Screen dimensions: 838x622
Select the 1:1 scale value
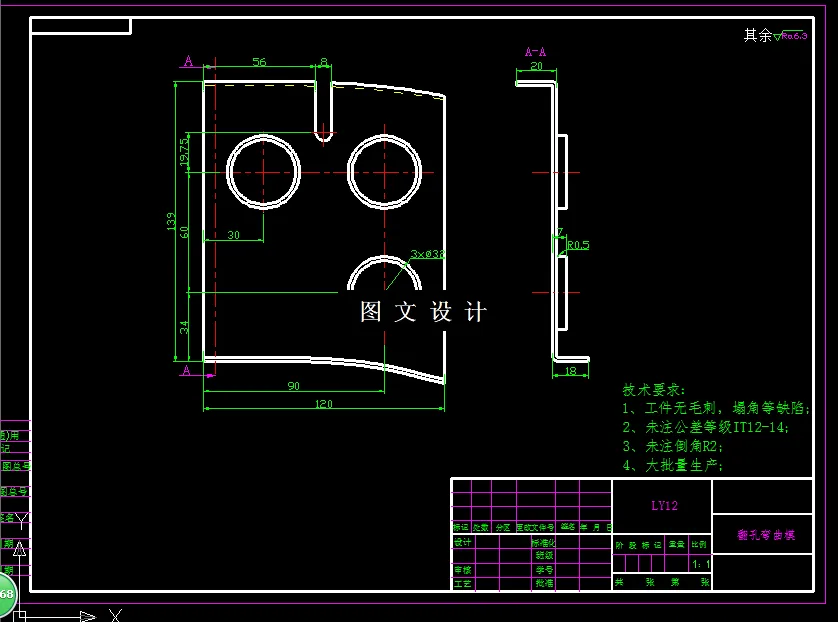(701, 564)
